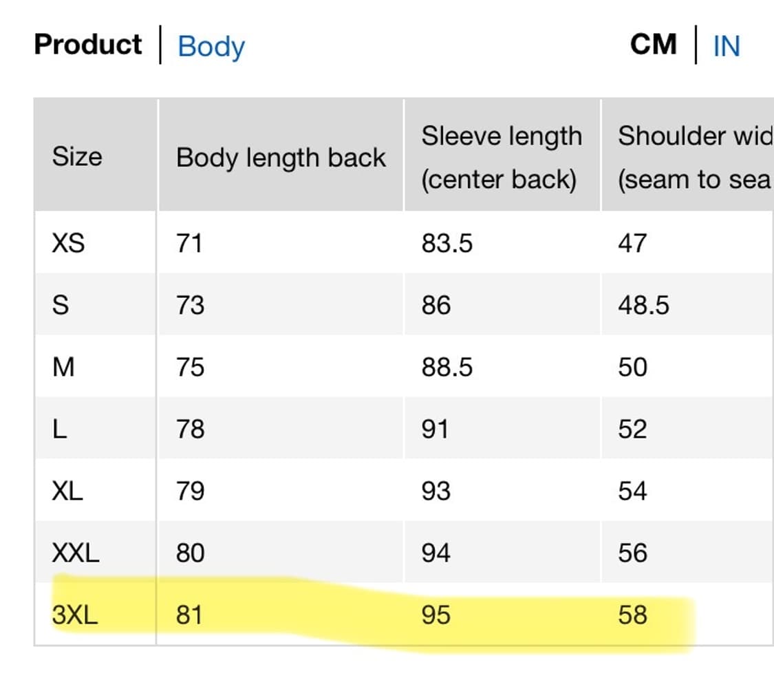This screenshot has width=774, height=700.
Task: Select the XS size row label
Action: click(68, 243)
